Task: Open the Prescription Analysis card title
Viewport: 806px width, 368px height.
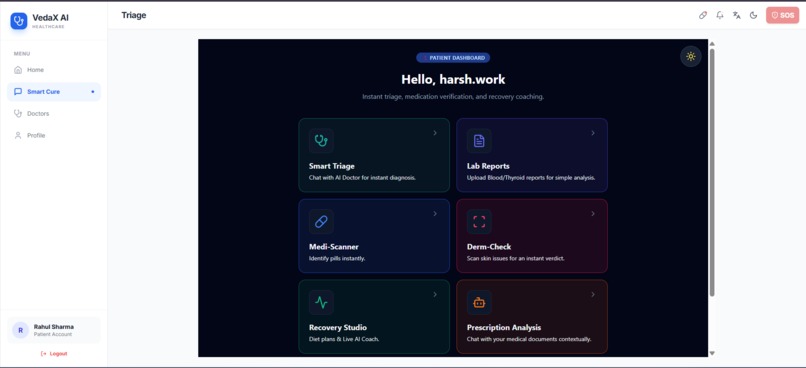Action: [504, 327]
